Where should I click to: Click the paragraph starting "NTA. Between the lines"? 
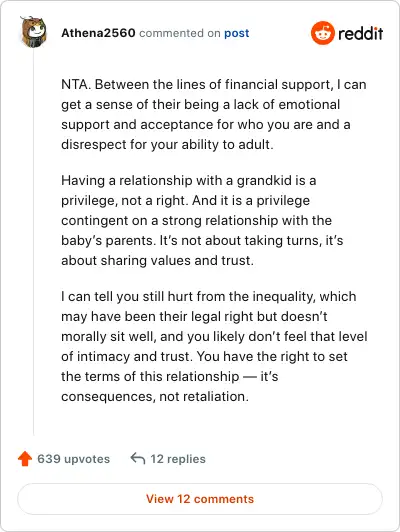point(214,114)
